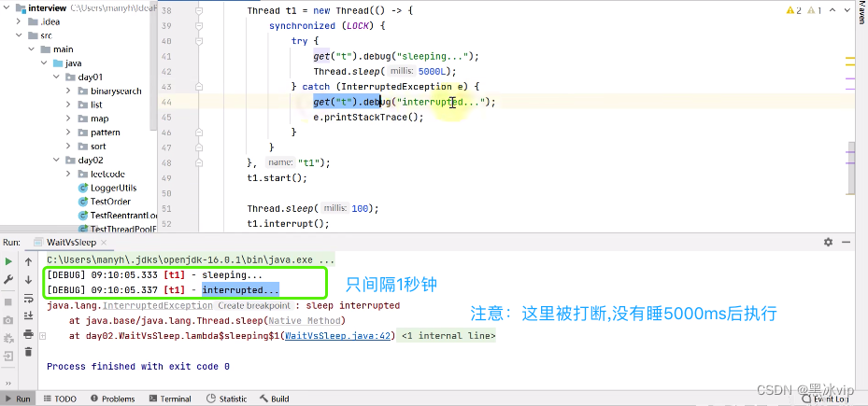Go to previous highlighted problem arrow
The width and height of the screenshot is (868, 406).
coord(834,10)
